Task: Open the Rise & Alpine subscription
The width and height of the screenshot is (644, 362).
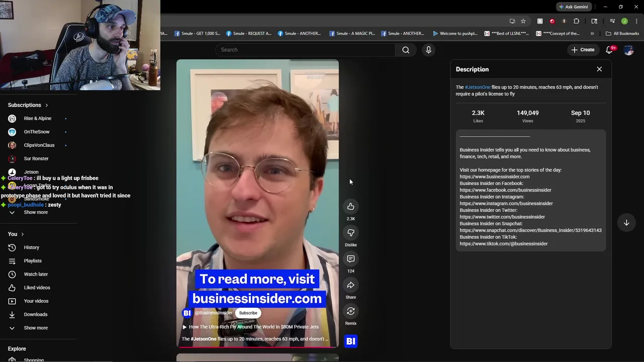Action: click(x=38, y=119)
